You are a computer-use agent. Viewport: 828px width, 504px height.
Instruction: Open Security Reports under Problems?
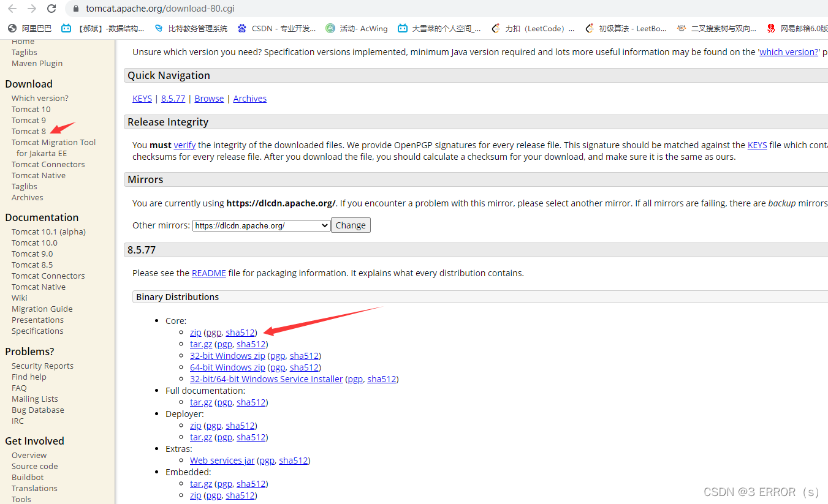[42, 366]
